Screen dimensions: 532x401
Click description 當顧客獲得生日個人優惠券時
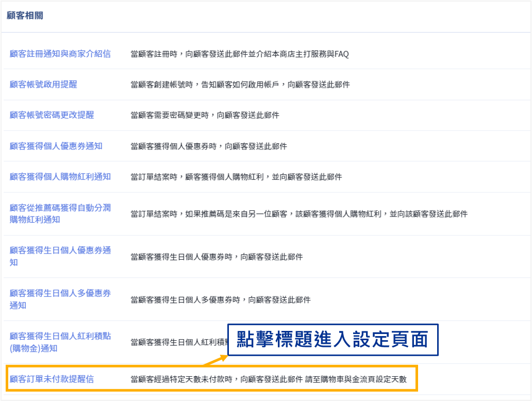[217, 257]
